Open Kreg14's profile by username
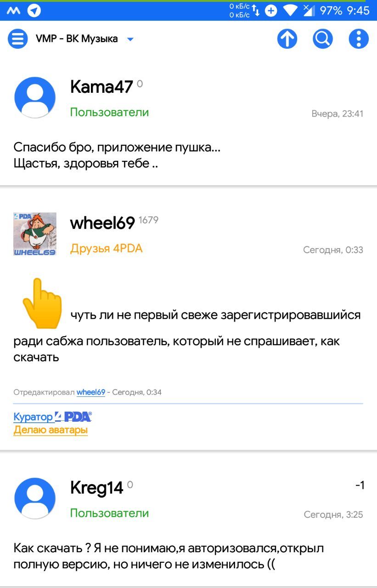The width and height of the screenshot is (377, 588). (97, 487)
